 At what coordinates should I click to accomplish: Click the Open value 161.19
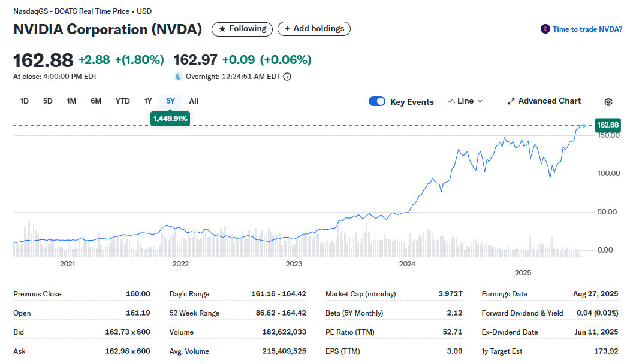138,313
